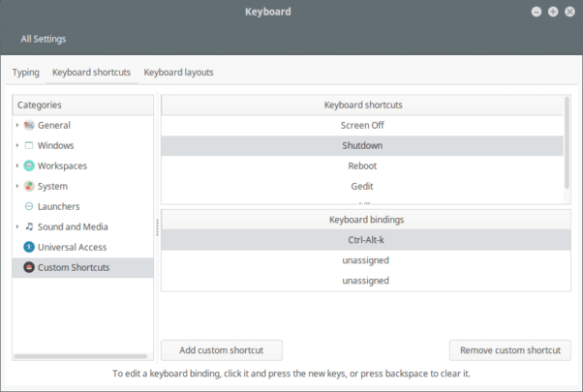
Task: Select the Launchers category label
Action: [x=59, y=206]
